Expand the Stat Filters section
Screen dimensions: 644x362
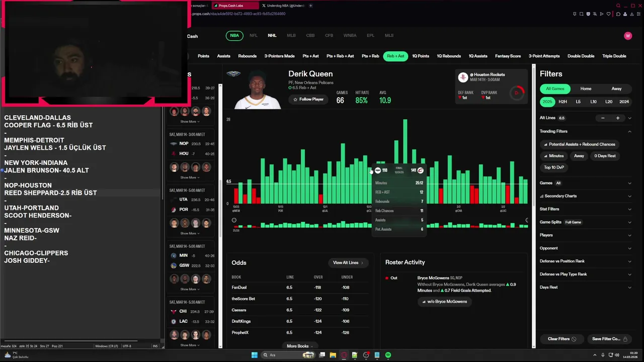point(585,209)
